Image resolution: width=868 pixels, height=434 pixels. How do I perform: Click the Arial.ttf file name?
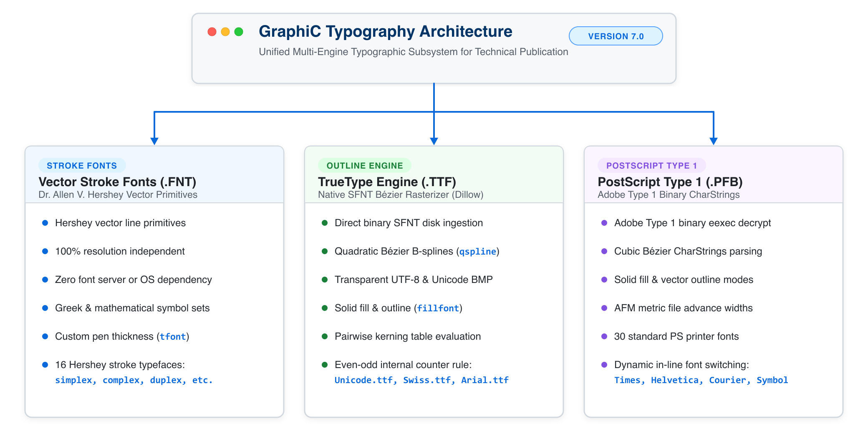point(485,380)
